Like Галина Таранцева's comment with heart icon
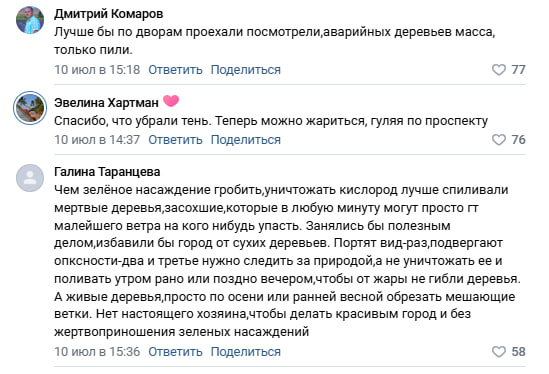549x374 pixels. [499, 352]
